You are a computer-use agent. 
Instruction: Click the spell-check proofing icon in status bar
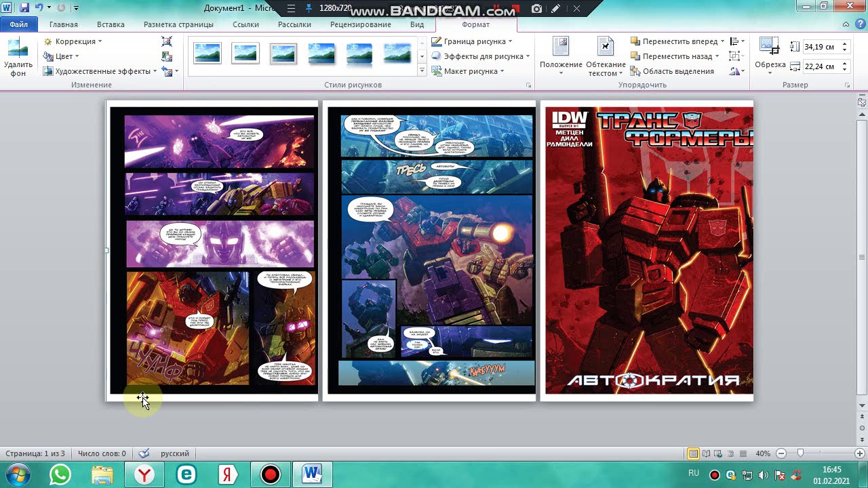point(143,453)
